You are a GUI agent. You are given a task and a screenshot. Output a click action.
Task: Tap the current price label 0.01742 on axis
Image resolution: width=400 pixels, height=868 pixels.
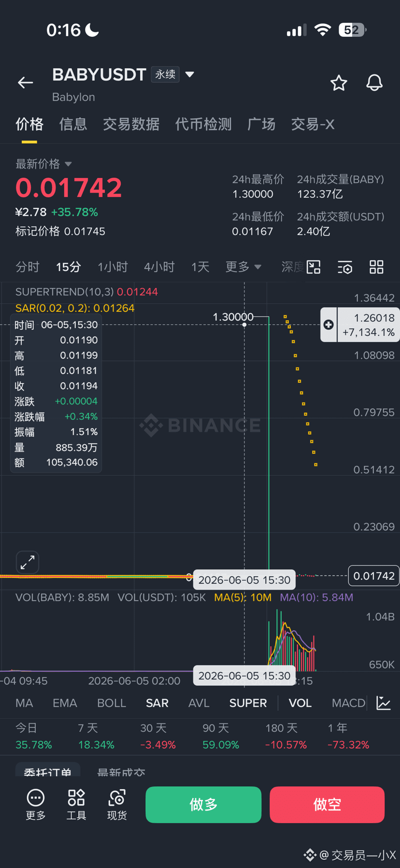point(374,576)
